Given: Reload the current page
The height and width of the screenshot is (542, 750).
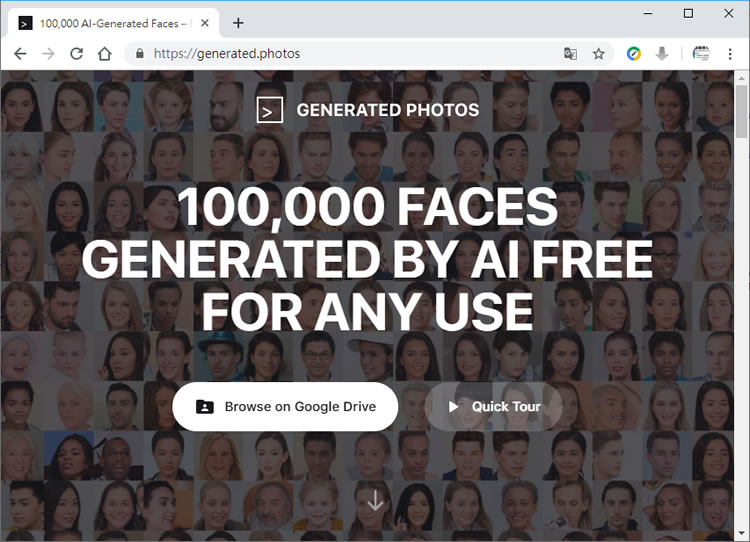Looking at the screenshot, I should click(76, 54).
